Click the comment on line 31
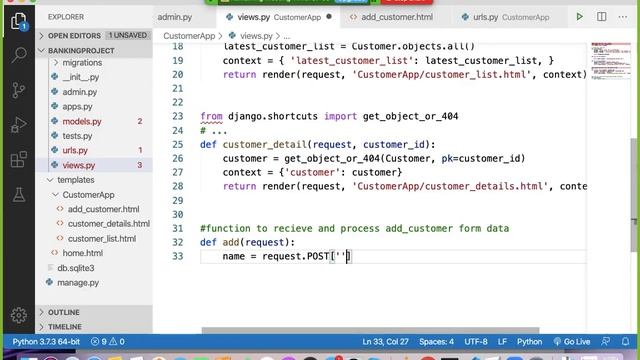The width and height of the screenshot is (640, 360). pyautogui.click(x=354, y=228)
